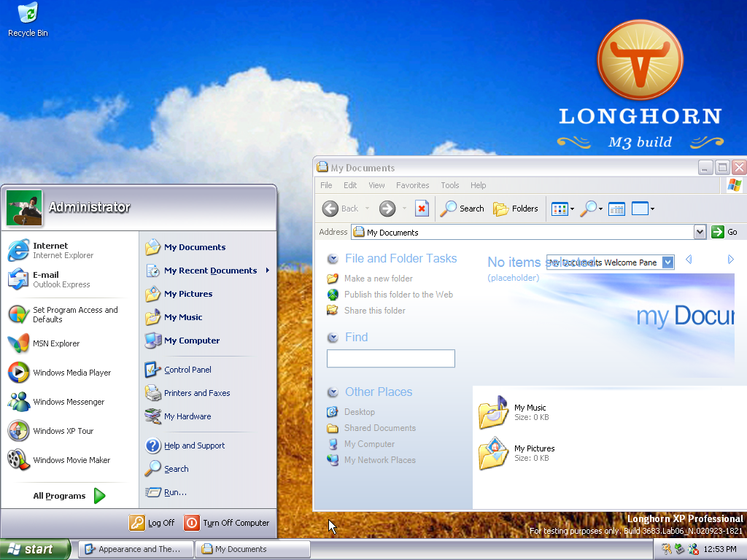
Task: Click the Log Off button
Action: 152,522
